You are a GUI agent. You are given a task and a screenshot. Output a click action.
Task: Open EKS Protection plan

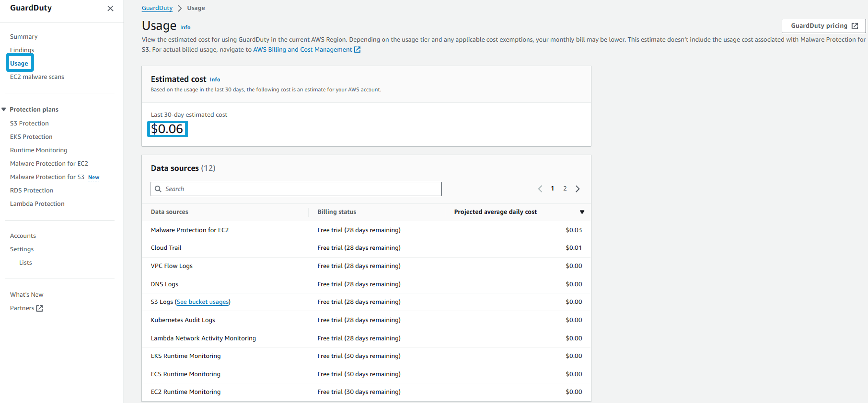[31, 137]
